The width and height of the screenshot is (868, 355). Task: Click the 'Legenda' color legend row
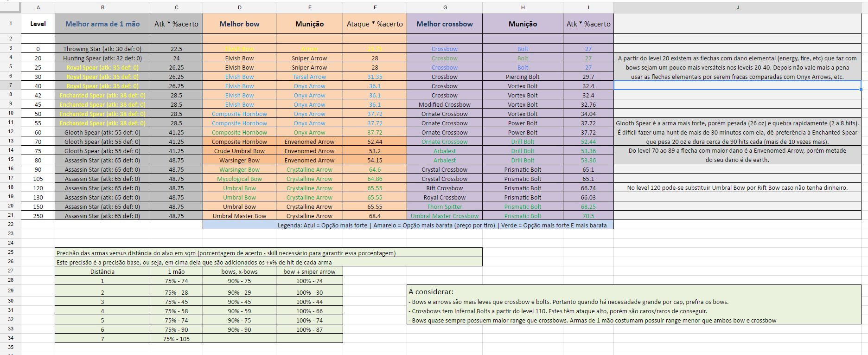tap(408, 226)
